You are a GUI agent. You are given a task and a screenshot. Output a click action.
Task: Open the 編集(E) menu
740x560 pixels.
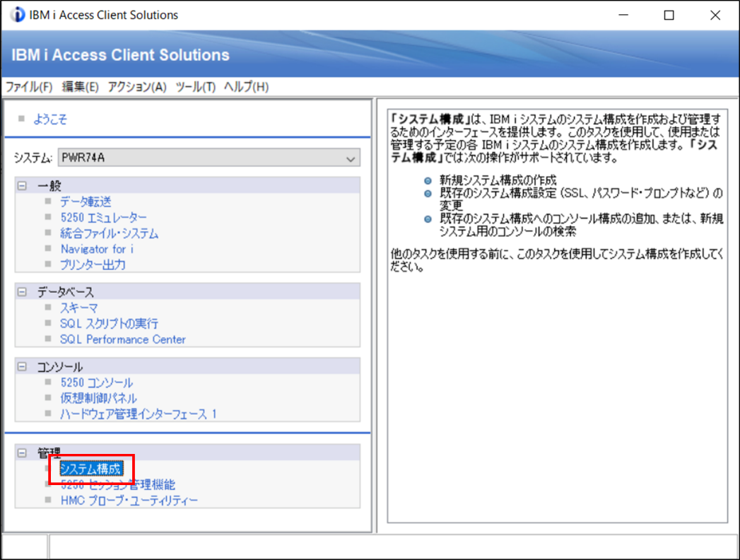(81, 87)
